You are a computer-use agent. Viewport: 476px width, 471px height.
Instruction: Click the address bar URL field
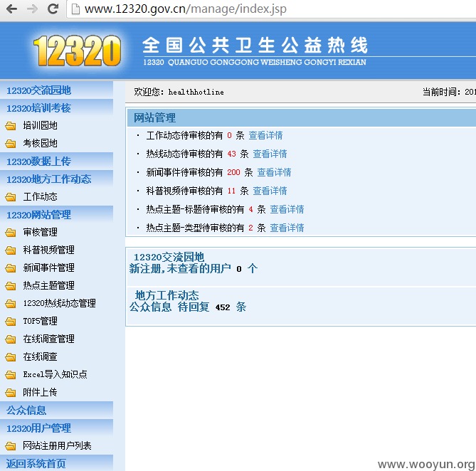270,9
